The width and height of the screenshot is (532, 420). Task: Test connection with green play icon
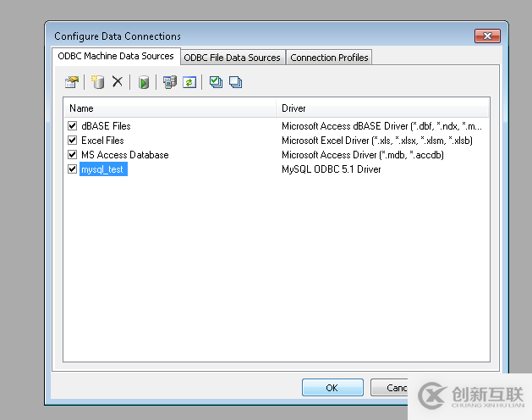144,82
